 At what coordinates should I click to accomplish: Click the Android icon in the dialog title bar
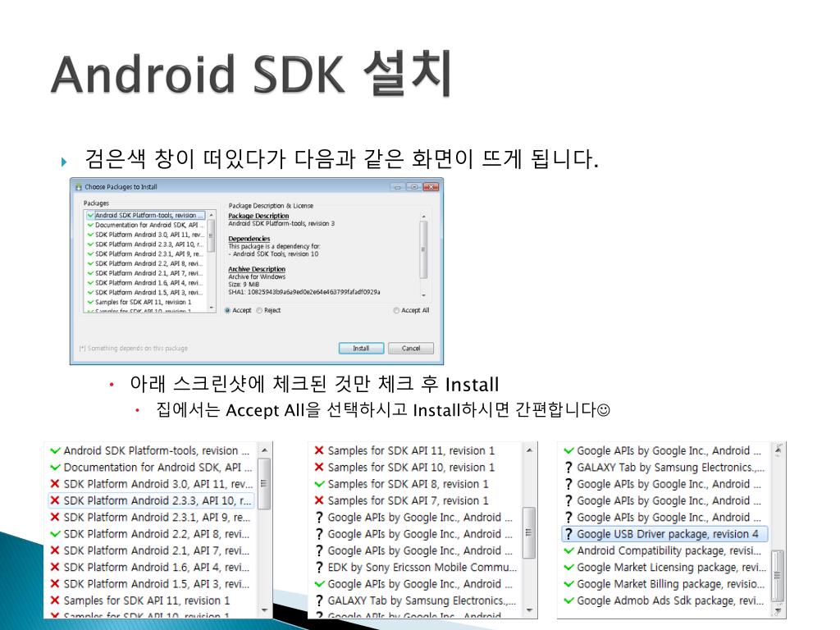[x=79, y=187]
